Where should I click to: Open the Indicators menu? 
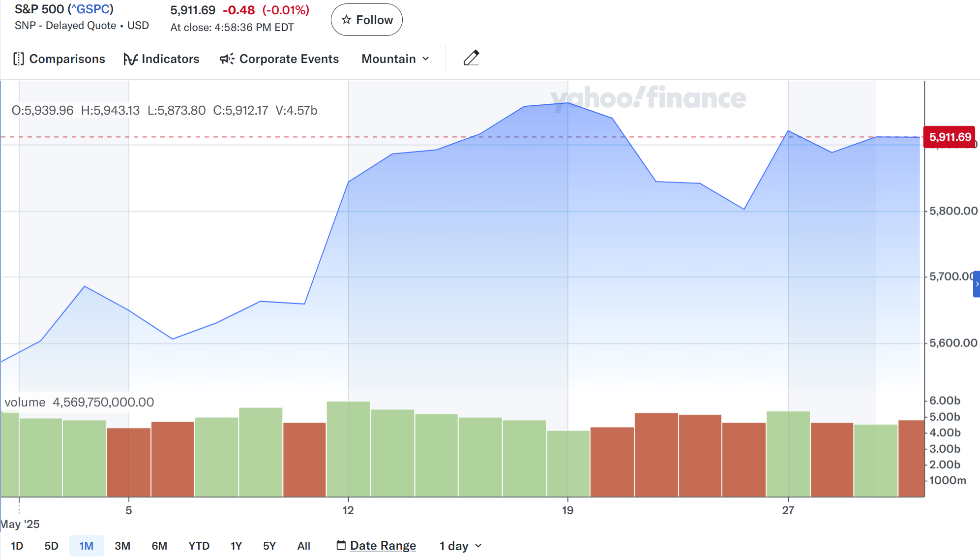tap(161, 59)
